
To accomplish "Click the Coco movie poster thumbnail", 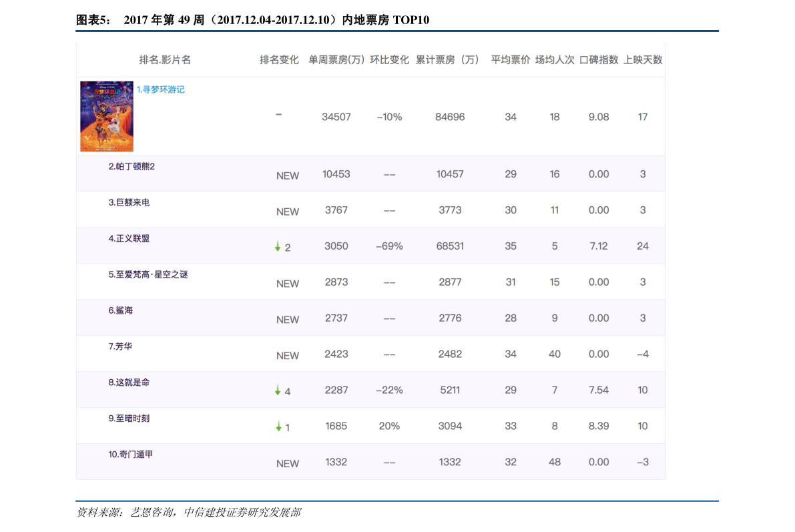I will pos(107,117).
